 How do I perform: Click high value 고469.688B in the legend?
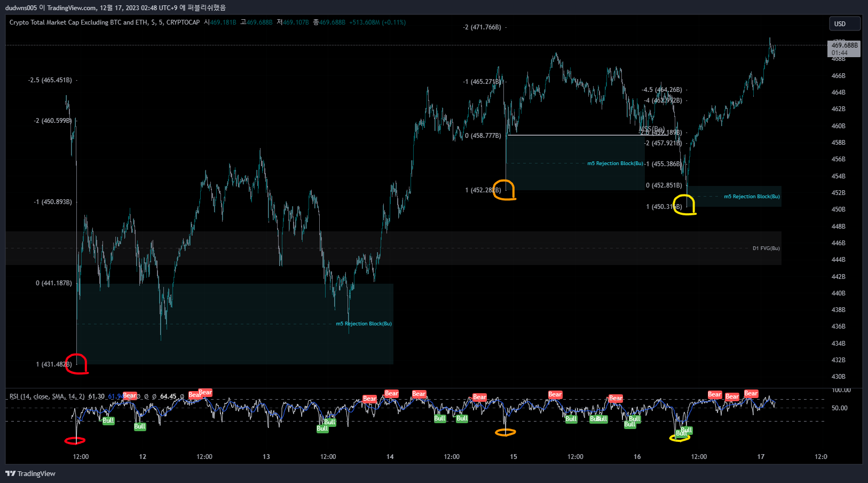click(256, 22)
